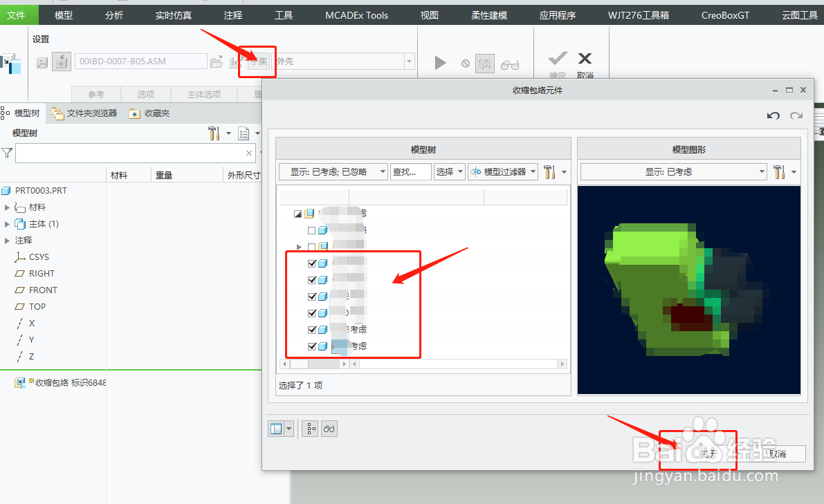Open the 文件夹浏览器 navigator tab

(84, 113)
